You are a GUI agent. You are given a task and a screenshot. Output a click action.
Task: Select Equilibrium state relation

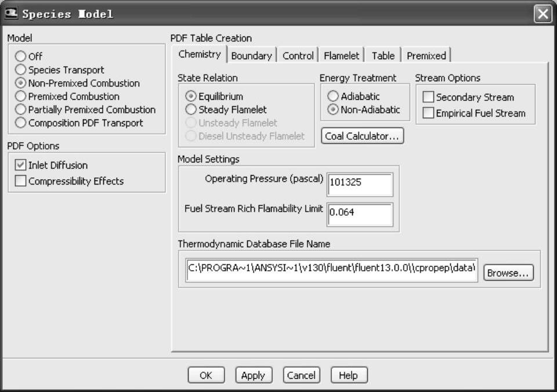(191, 96)
